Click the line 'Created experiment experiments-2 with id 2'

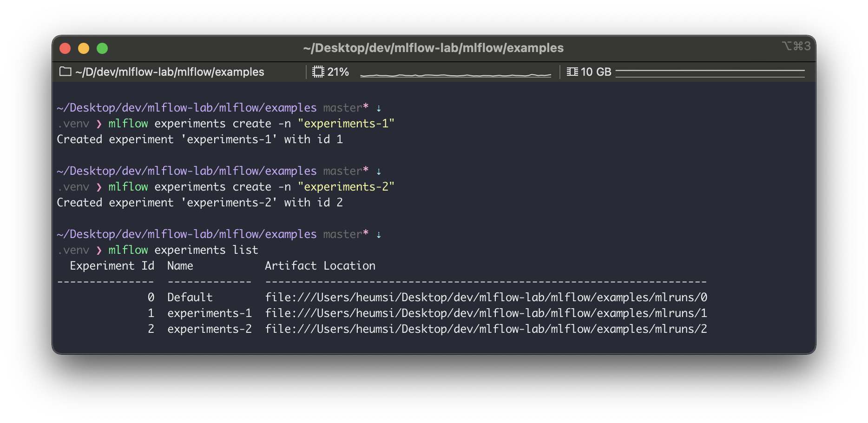pos(200,203)
